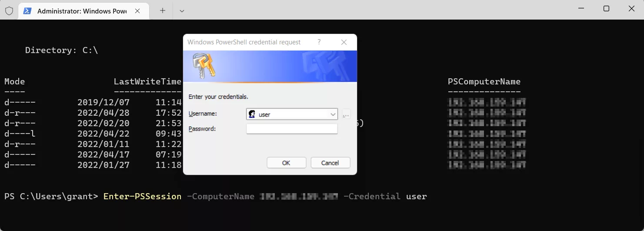Image resolution: width=644 pixels, height=231 pixels.
Task: Click the 'Username:' label
Action: (203, 114)
